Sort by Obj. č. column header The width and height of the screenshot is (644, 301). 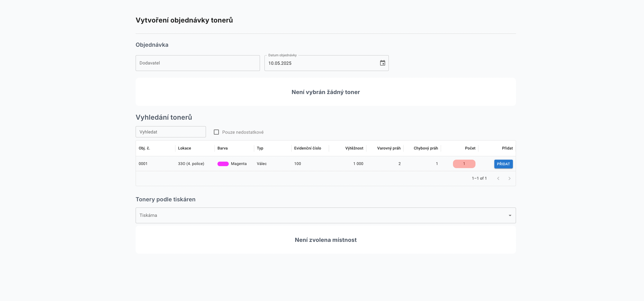click(x=144, y=148)
